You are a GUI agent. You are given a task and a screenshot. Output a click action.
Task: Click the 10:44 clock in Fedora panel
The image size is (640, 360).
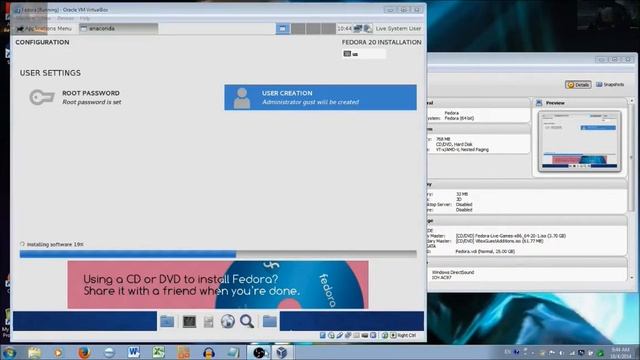click(x=344, y=29)
